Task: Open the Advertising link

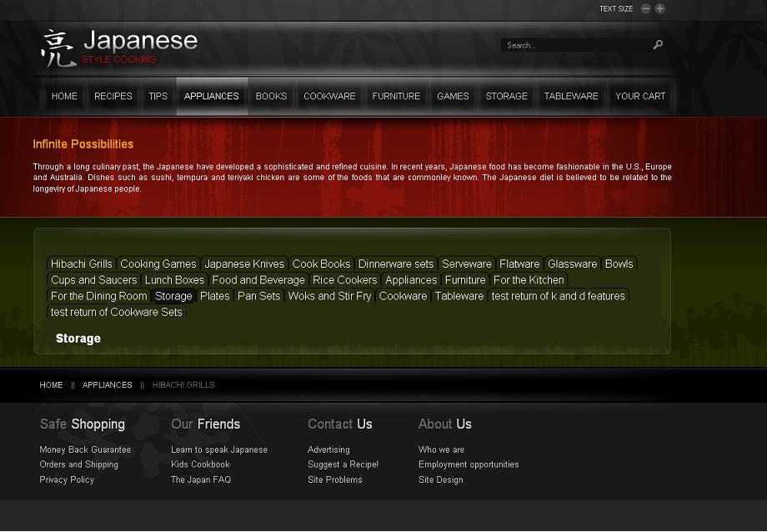Action: pyautogui.click(x=328, y=449)
